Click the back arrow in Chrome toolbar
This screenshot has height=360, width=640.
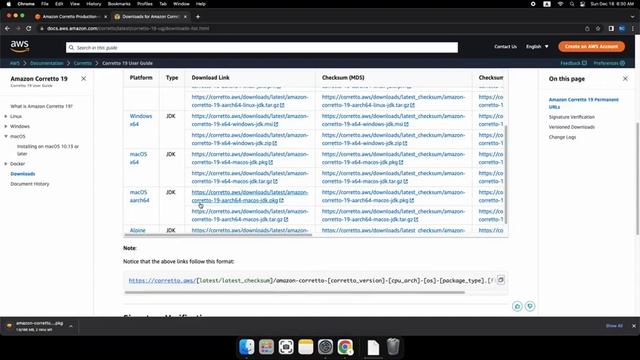pyautogui.click(x=7, y=29)
